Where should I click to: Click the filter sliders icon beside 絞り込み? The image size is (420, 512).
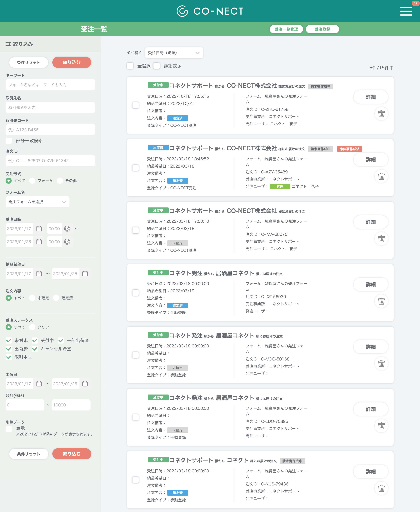point(8,44)
